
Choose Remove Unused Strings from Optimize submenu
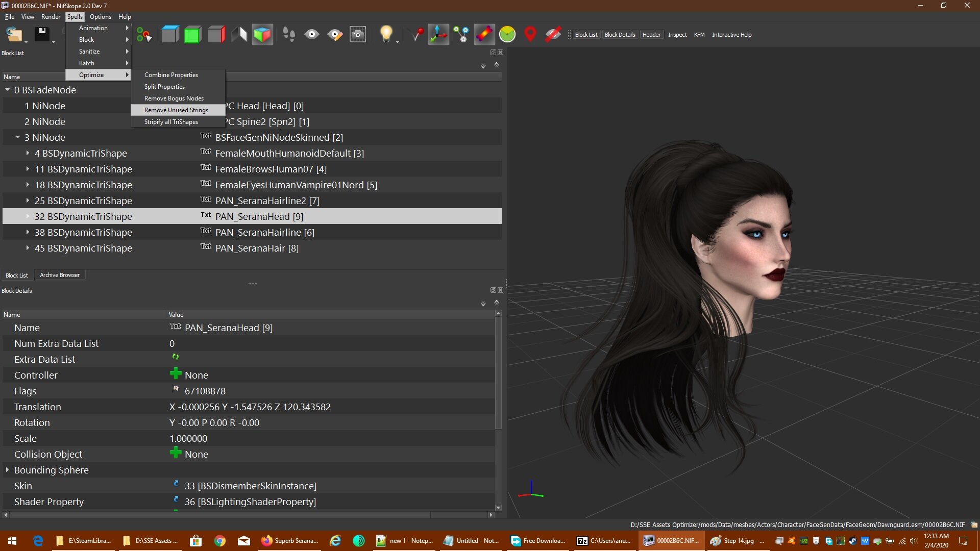178,110
